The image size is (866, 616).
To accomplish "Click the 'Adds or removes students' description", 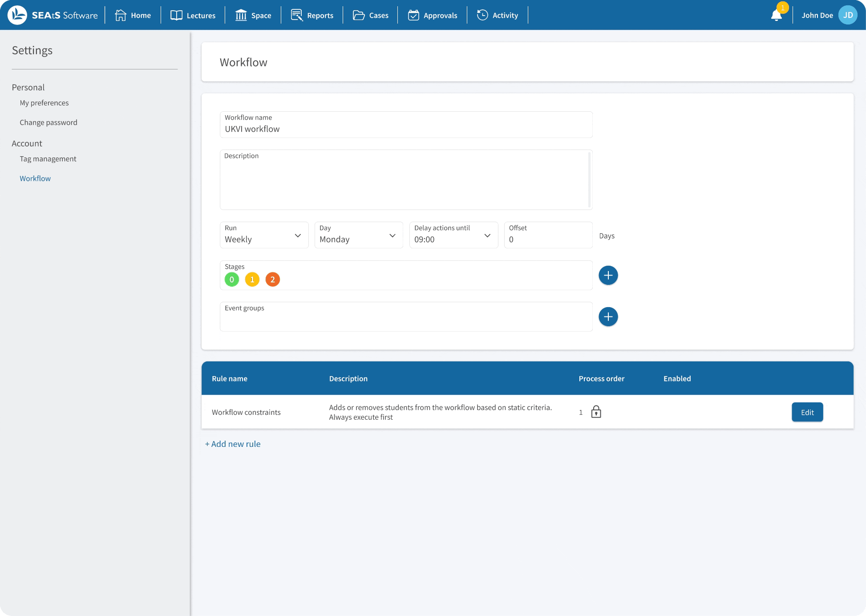I will click(441, 412).
